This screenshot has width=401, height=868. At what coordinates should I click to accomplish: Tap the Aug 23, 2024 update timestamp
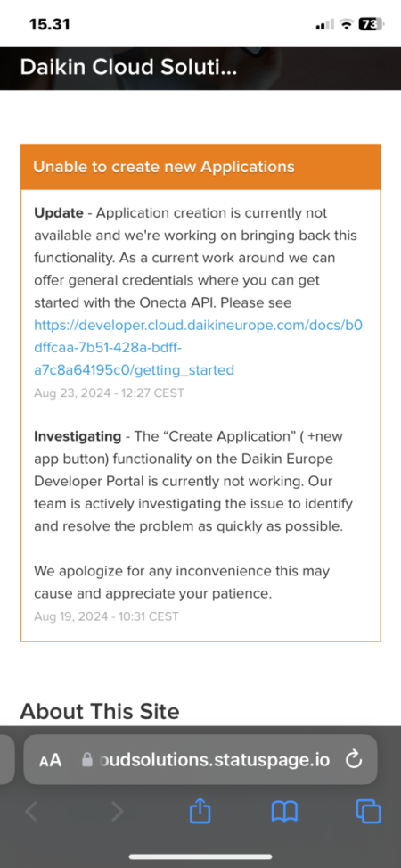coord(109,393)
